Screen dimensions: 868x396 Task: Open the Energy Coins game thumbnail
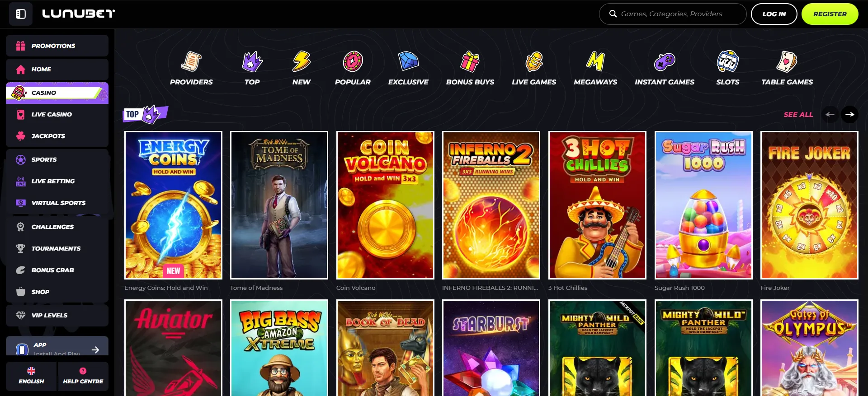[x=173, y=205]
